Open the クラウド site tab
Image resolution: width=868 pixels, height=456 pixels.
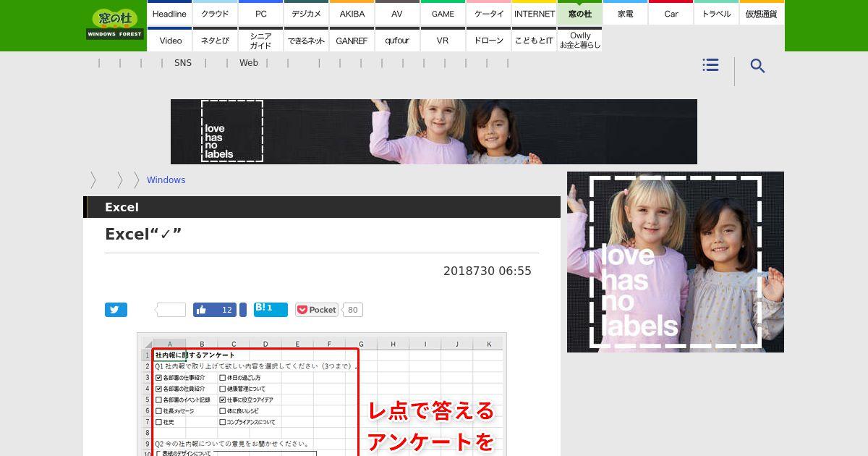[x=215, y=14]
